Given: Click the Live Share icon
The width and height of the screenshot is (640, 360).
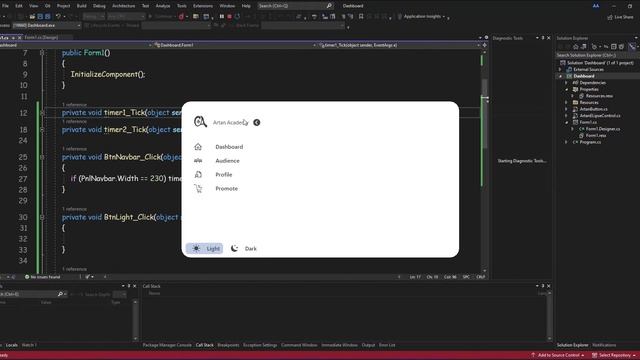Looking at the screenshot, I should (610, 17).
